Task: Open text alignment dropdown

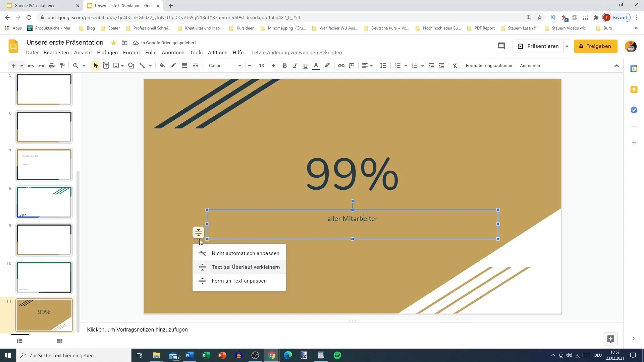Action: [367, 66]
